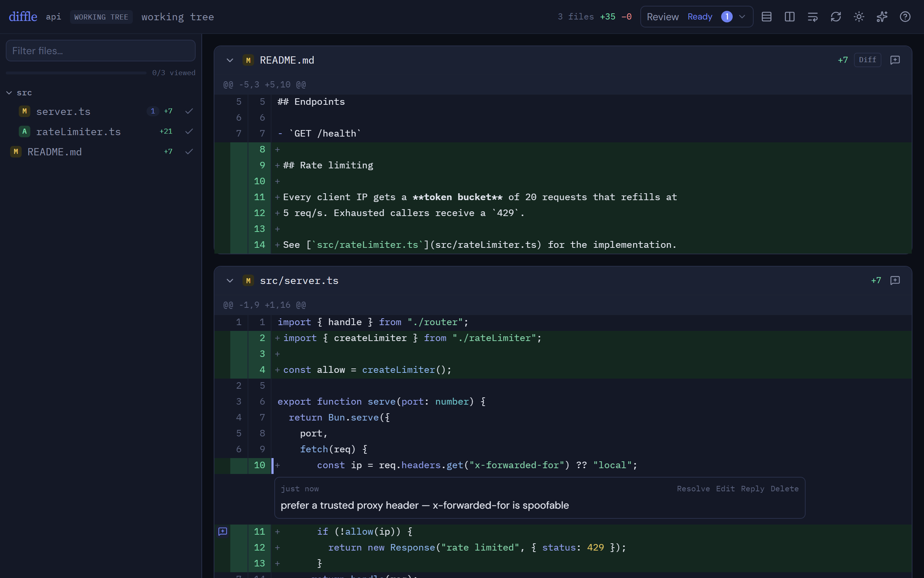Delete the x-forwarded-for comment
This screenshot has height=578, width=924.
pyautogui.click(x=785, y=489)
